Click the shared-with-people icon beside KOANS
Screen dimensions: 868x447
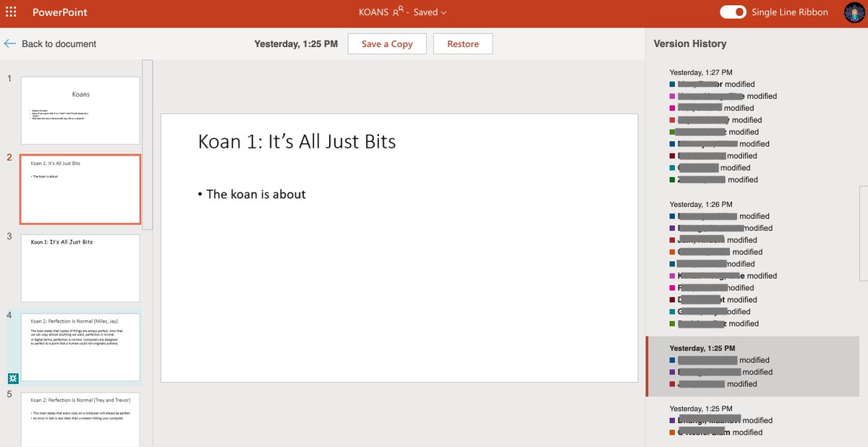[x=398, y=12]
